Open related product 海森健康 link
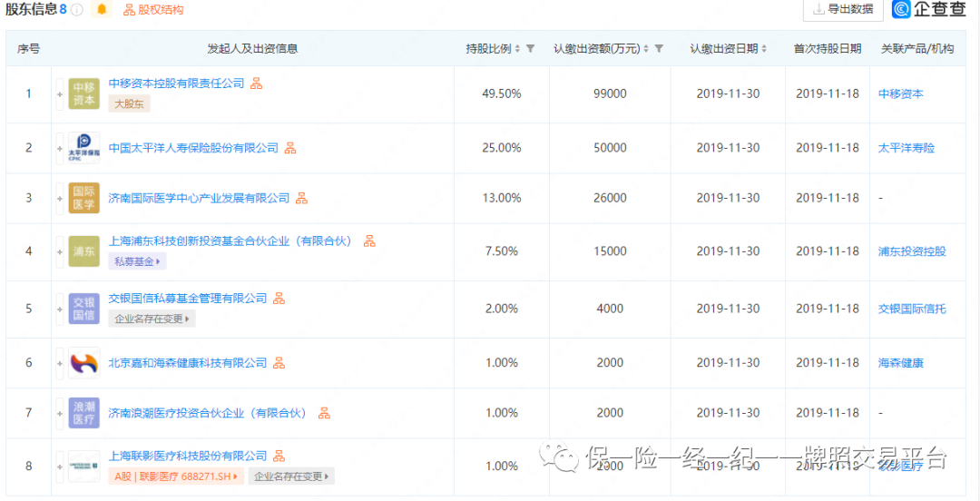 (x=901, y=363)
